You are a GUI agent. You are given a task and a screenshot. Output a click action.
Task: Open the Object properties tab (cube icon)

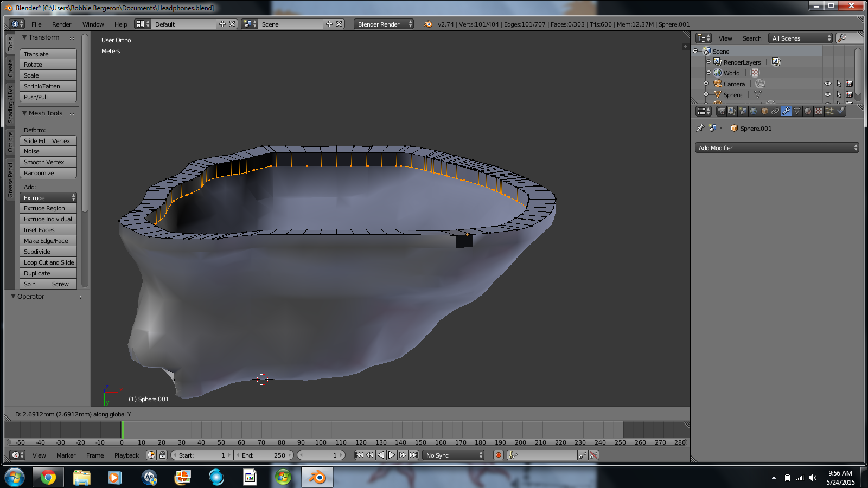coord(764,111)
